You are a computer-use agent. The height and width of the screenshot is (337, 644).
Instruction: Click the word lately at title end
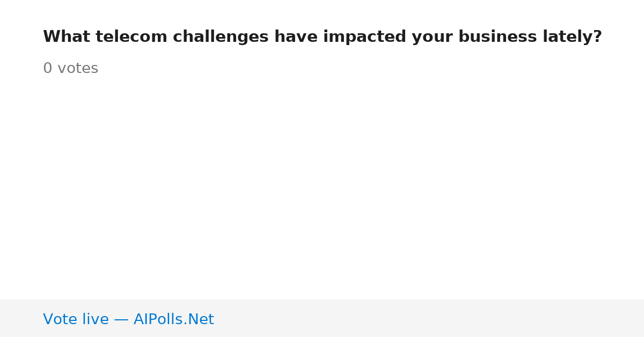point(572,37)
